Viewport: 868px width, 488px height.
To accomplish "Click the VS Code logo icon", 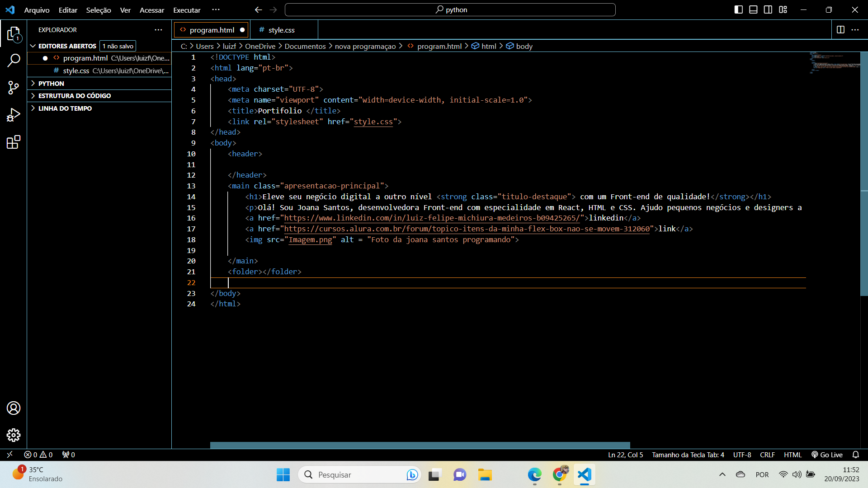I will tap(10, 9).
